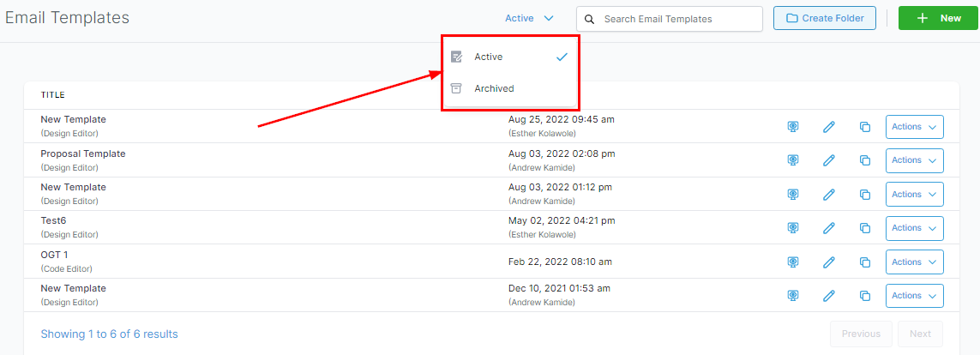
Task: Preview the first New Template row
Action: (x=793, y=127)
